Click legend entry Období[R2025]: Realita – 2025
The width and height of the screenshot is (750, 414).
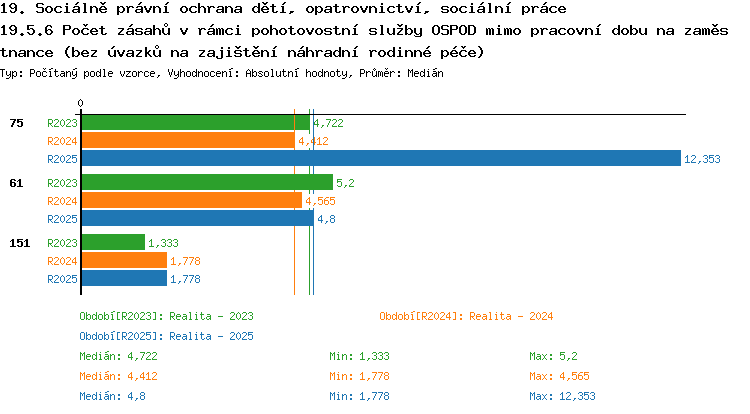click(166, 337)
